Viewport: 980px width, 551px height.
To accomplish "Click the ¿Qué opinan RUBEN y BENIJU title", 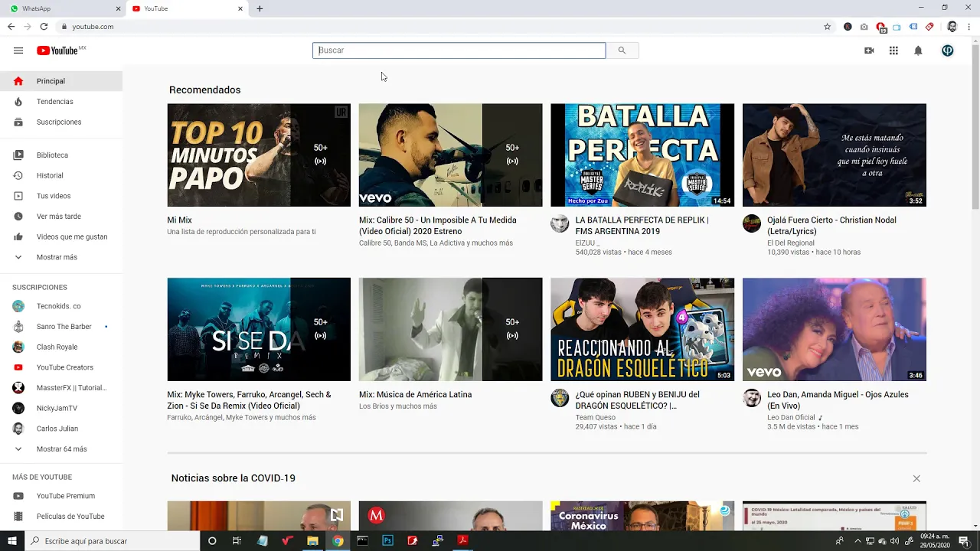I will tap(637, 400).
